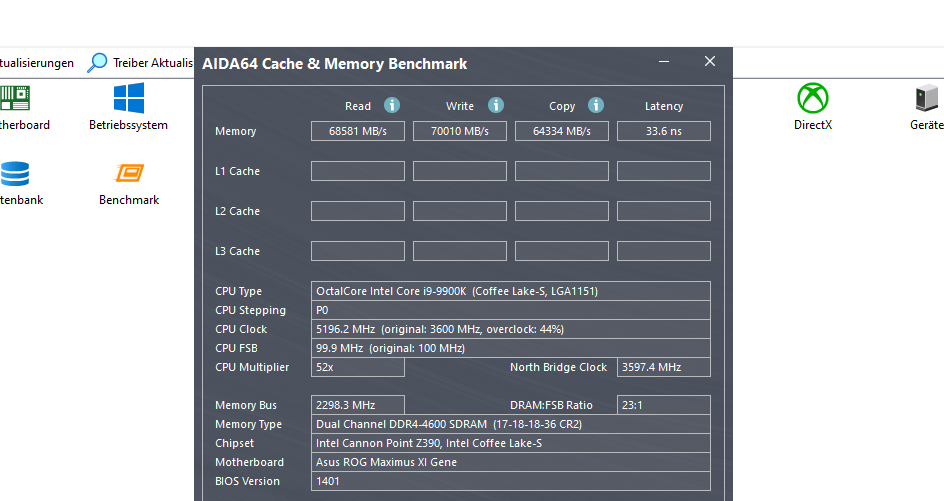Screen dimensions: 944x501
Task: Open the Motherboard icon
Action: (14, 98)
